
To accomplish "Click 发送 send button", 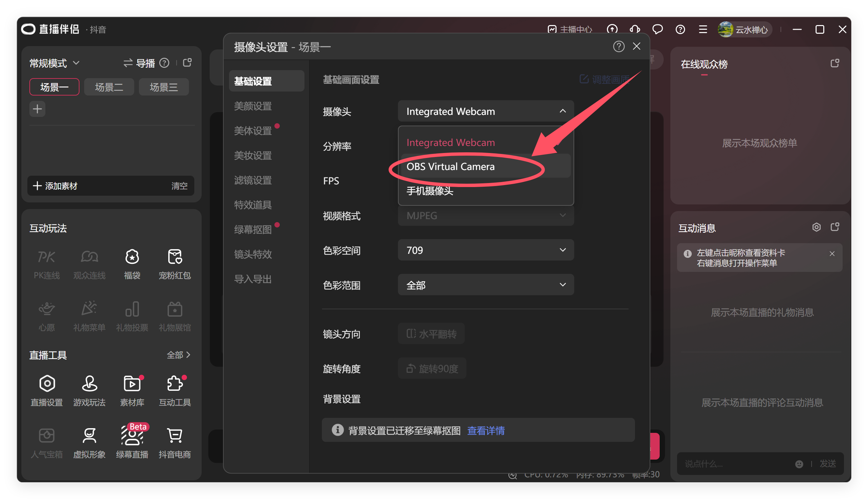I will 828,464.
